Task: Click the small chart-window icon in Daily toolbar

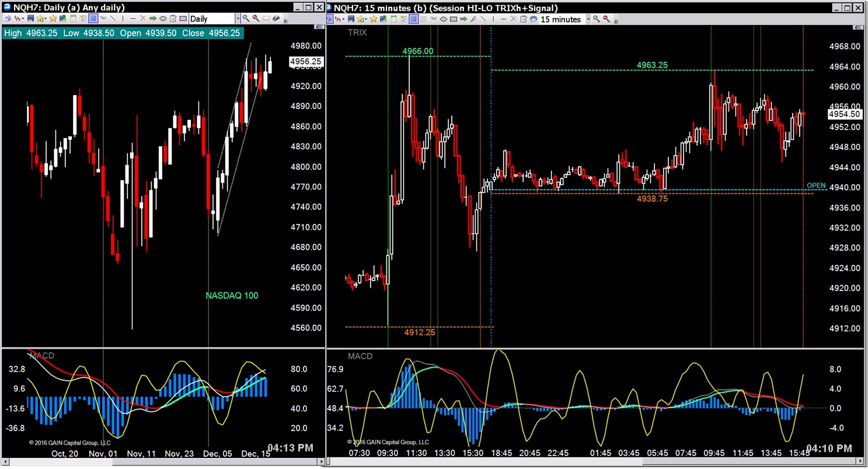Action: coord(83,19)
